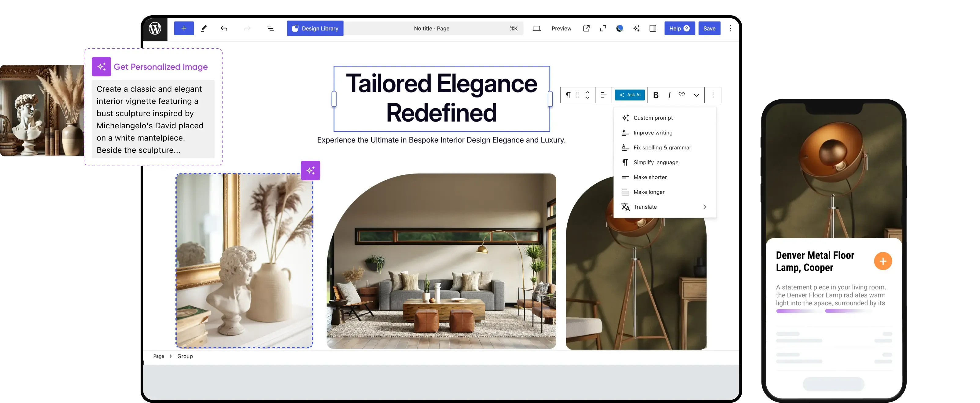Click the Experience the Ultimate subtitle text
The height and width of the screenshot is (403, 980).
(x=441, y=140)
